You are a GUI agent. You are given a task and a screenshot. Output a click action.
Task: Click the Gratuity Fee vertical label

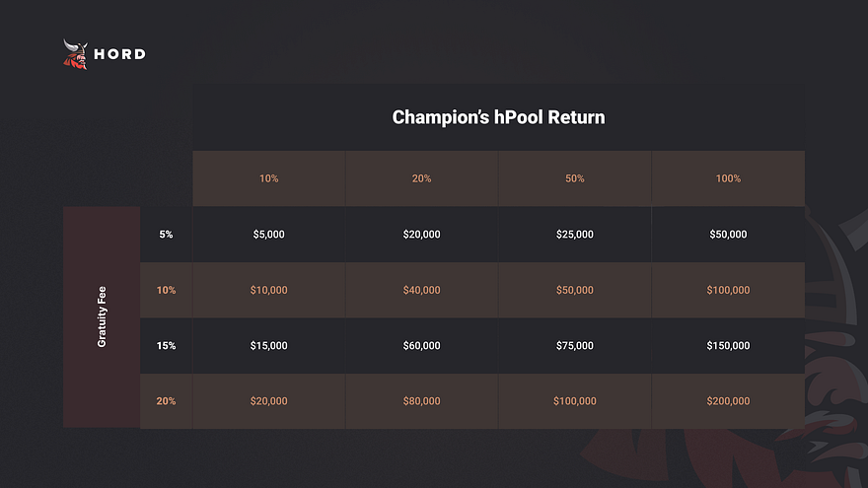102,317
